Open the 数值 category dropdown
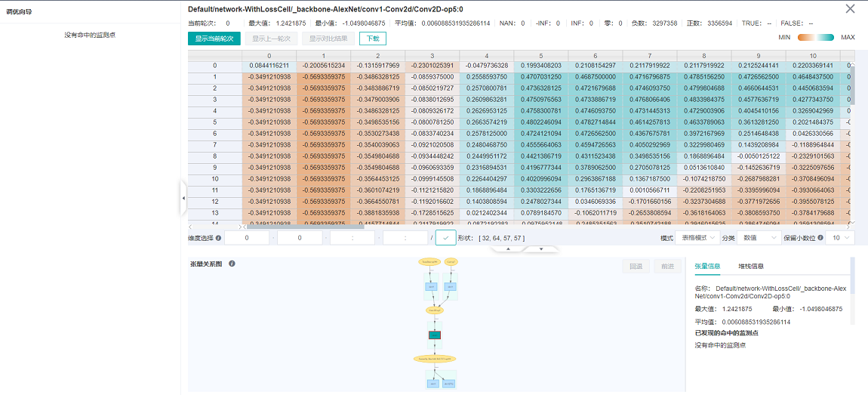The image size is (868, 395). pos(759,238)
